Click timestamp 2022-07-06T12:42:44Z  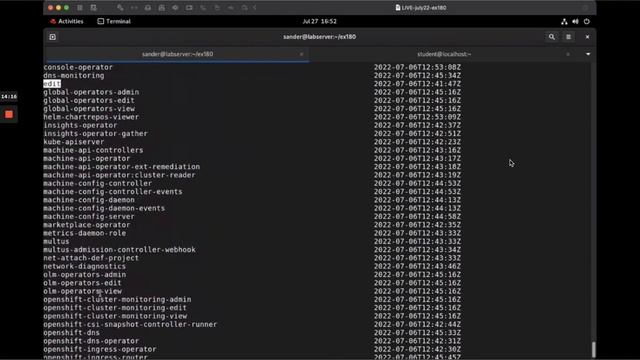tap(418, 324)
